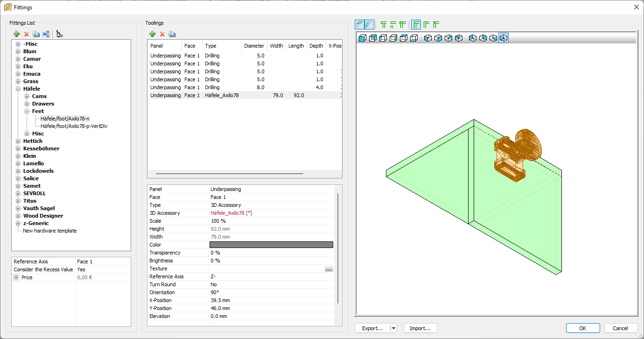The image size is (644, 339).
Task: Click the currently active isometric view cube
Action: (503, 38)
